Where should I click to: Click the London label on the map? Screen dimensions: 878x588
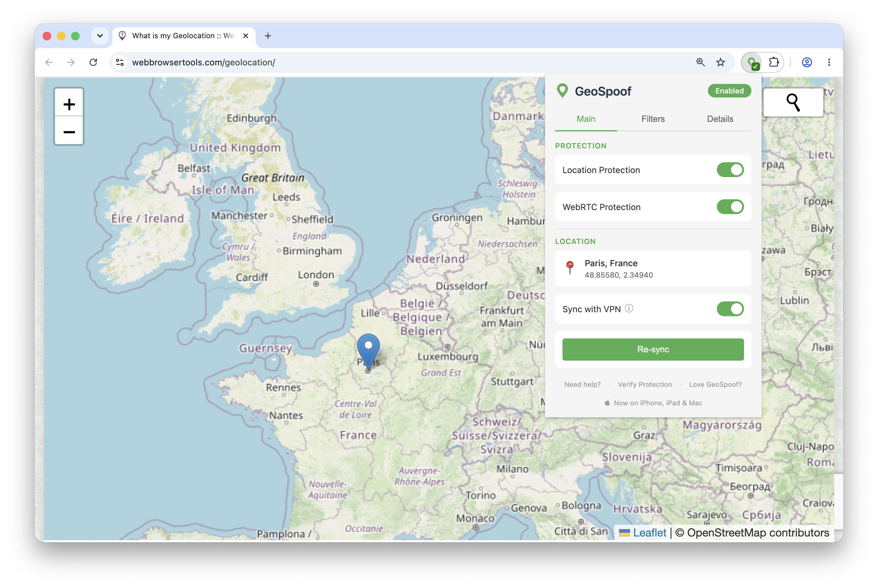(x=316, y=275)
